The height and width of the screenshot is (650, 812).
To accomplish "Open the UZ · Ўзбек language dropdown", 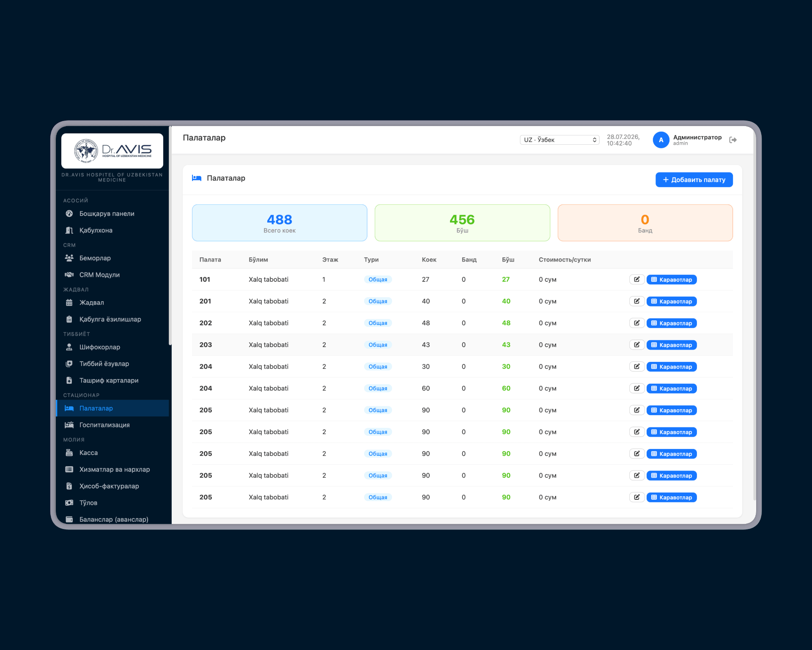I will coord(560,140).
